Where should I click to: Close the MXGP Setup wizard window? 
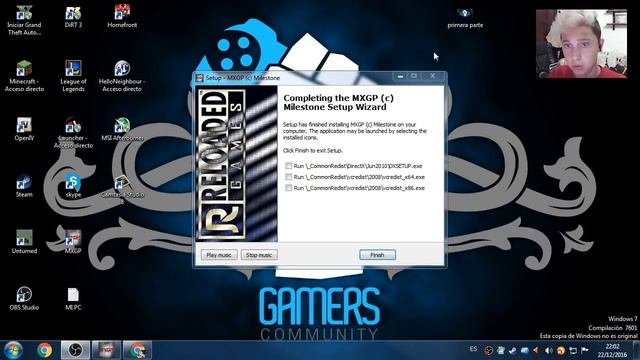click(433, 76)
